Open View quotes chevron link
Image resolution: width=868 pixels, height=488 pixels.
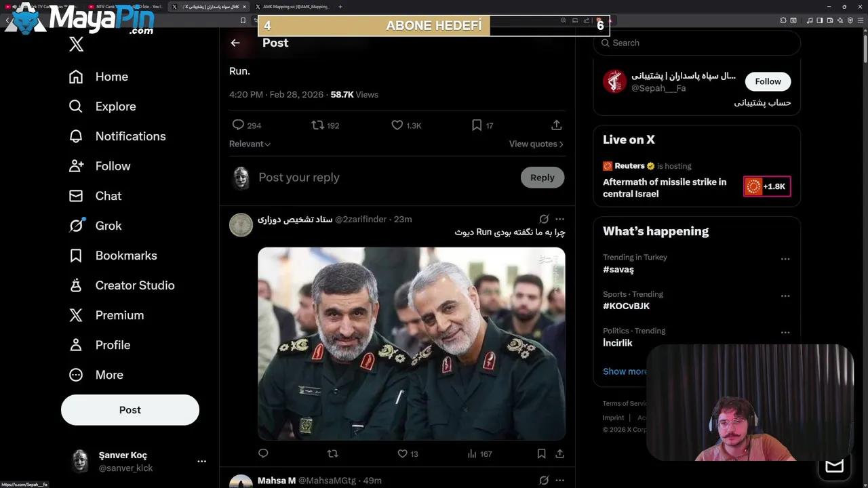coord(536,144)
